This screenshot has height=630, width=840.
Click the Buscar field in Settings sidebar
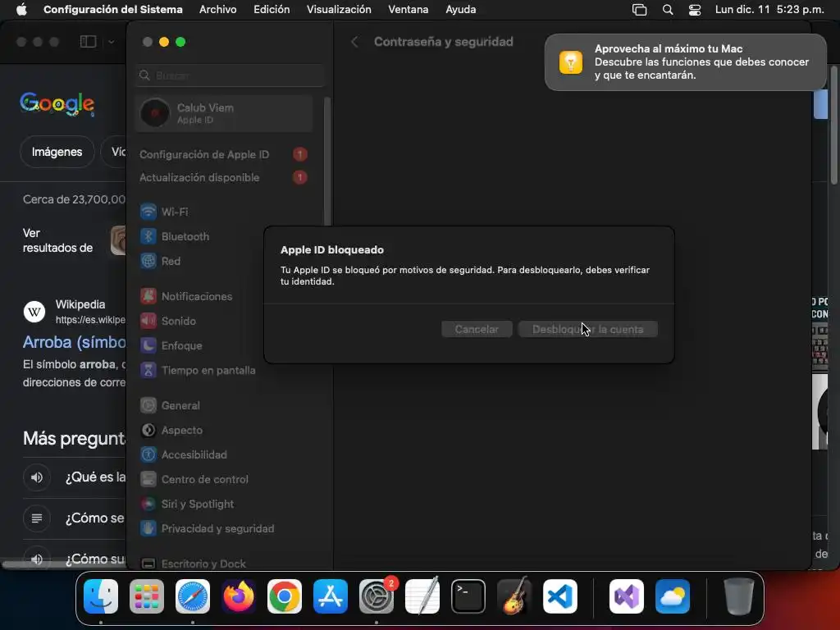tap(231, 75)
